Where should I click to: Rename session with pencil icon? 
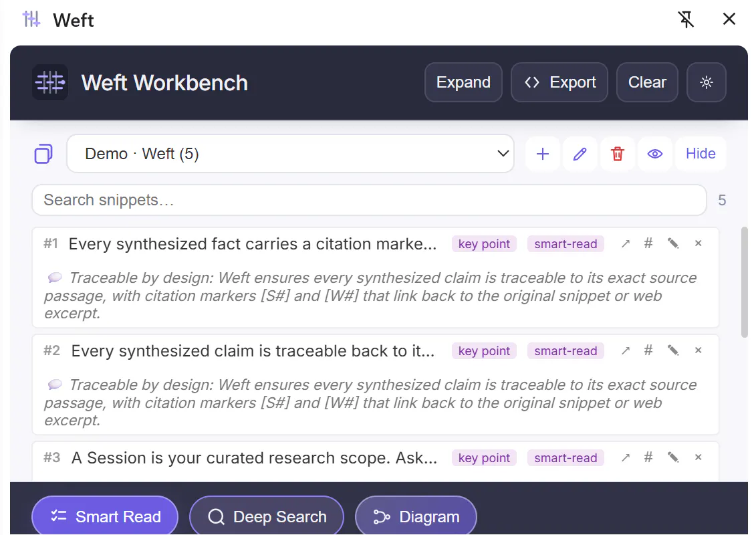[580, 154]
